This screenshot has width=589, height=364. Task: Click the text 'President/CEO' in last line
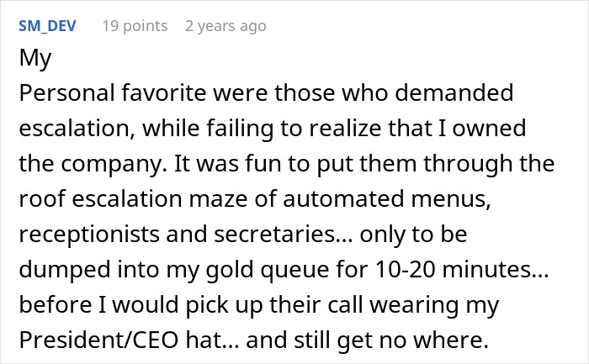tap(98, 340)
